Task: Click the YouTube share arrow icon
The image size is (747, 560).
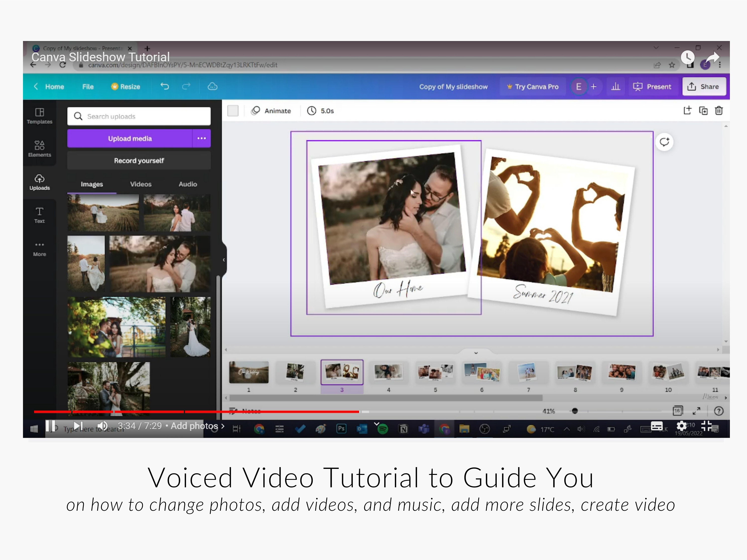Action: 712,57
